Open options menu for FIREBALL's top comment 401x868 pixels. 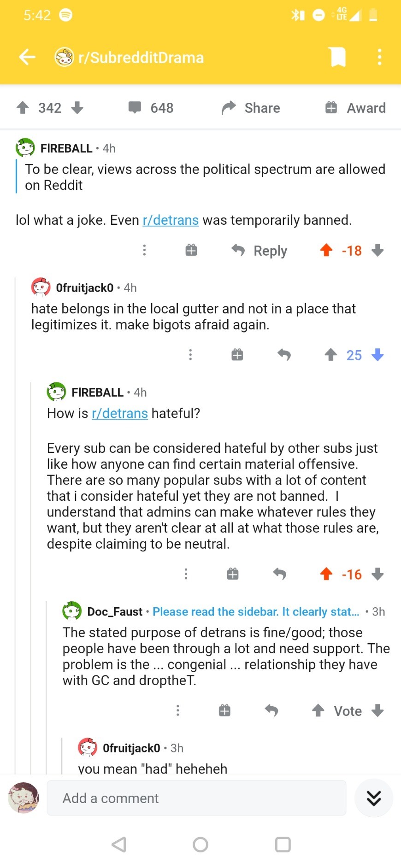[145, 250]
